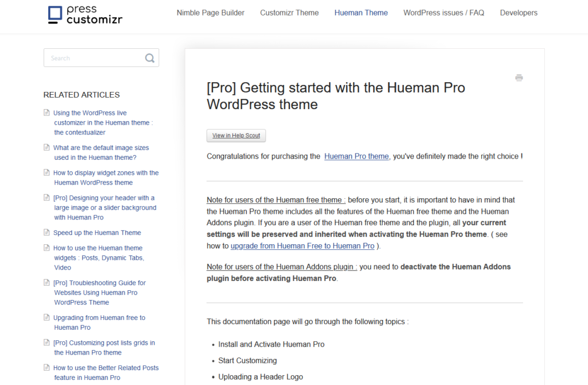
Task: Click document icon beside default image sizes article
Action: tap(47, 148)
